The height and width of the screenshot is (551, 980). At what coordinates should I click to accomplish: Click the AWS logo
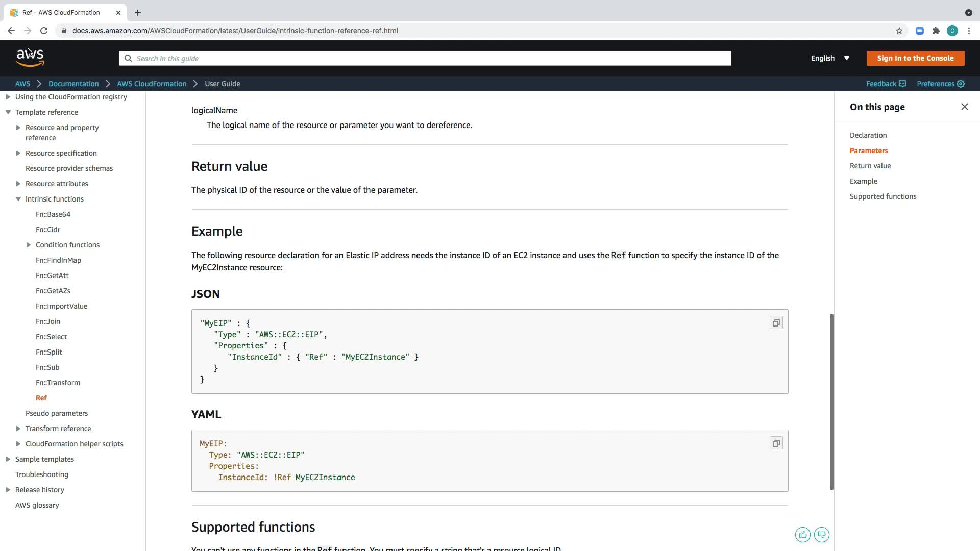click(x=30, y=58)
